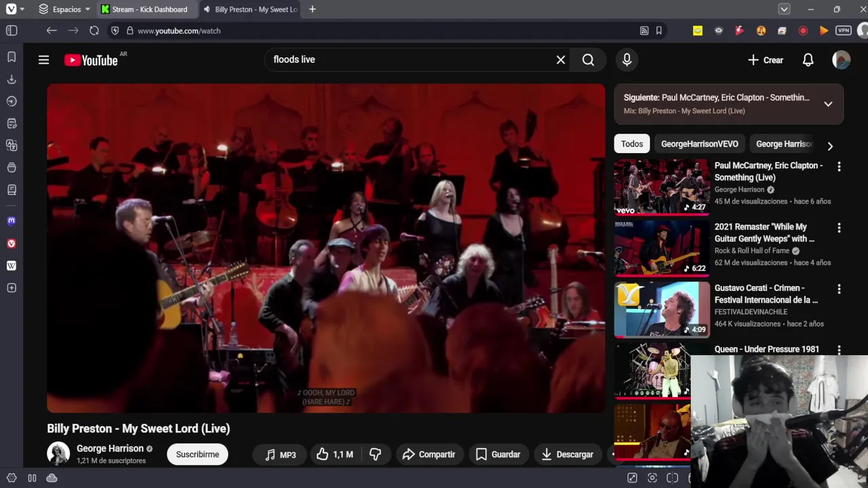Open the George Harrison channel name link

click(x=110, y=448)
